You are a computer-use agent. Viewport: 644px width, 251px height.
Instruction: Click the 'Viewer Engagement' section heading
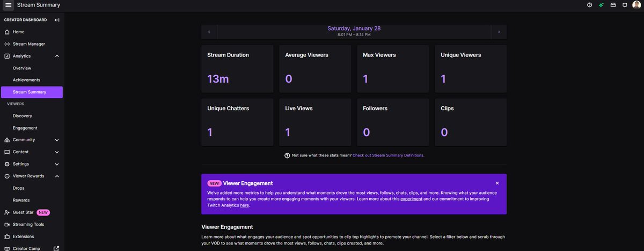pyautogui.click(x=227, y=227)
